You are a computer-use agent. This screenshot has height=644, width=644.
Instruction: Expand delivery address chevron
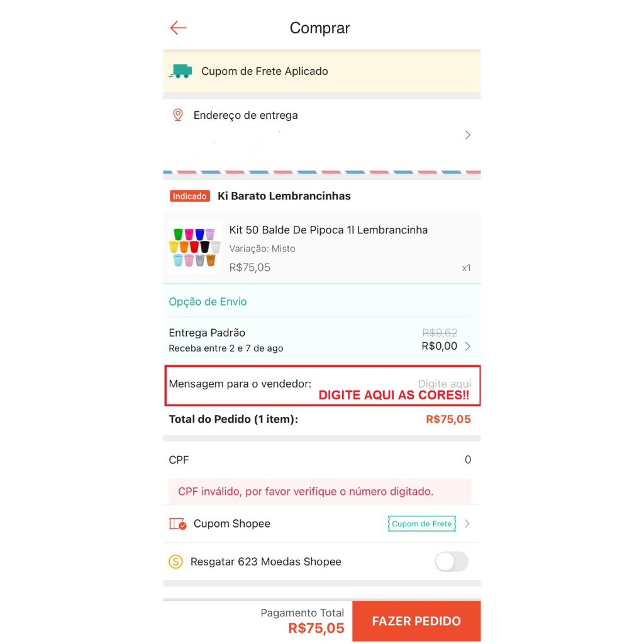point(467,135)
